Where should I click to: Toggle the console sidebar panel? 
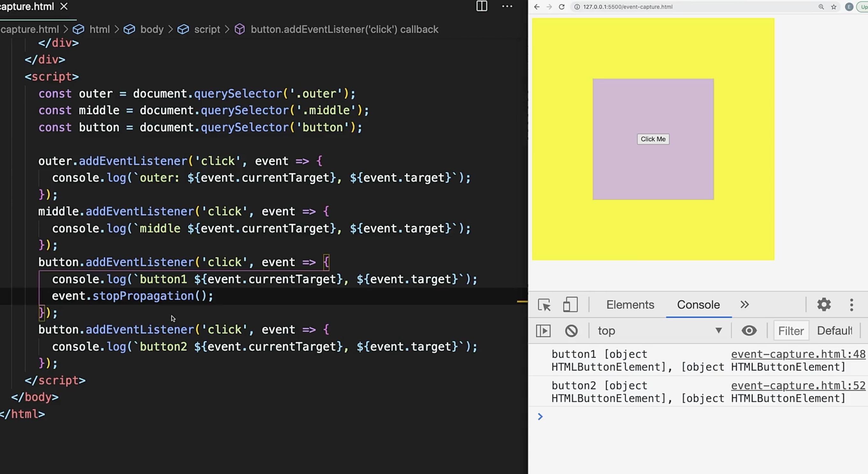coord(543,330)
